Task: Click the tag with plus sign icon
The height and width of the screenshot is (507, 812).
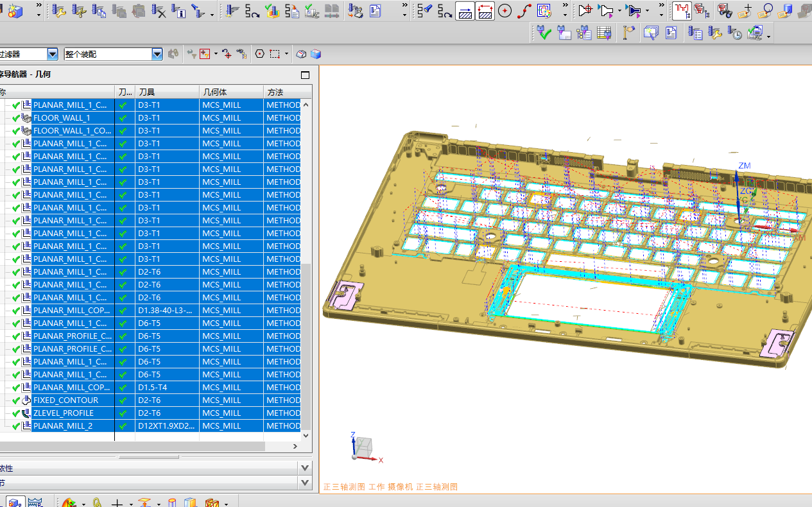Action: (x=745, y=11)
